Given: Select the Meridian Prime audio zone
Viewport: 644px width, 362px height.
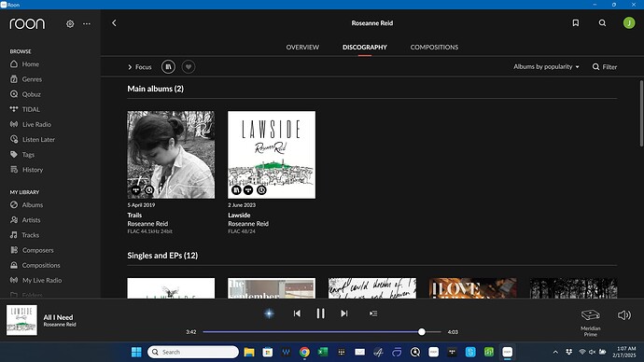Looking at the screenshot, I should 591,323.
